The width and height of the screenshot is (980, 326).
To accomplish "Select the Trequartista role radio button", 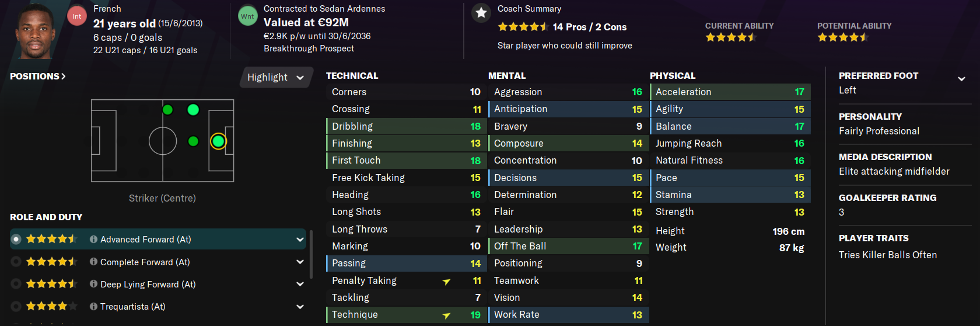I will click(x=16, y=306).
